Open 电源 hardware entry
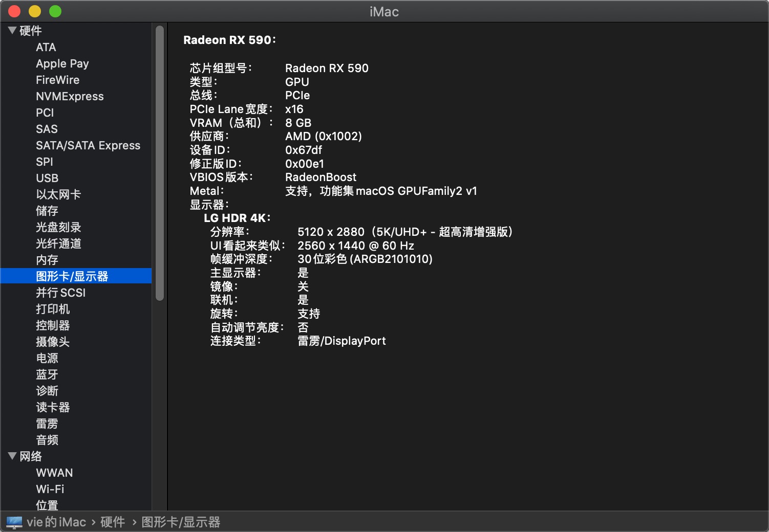 47,358
